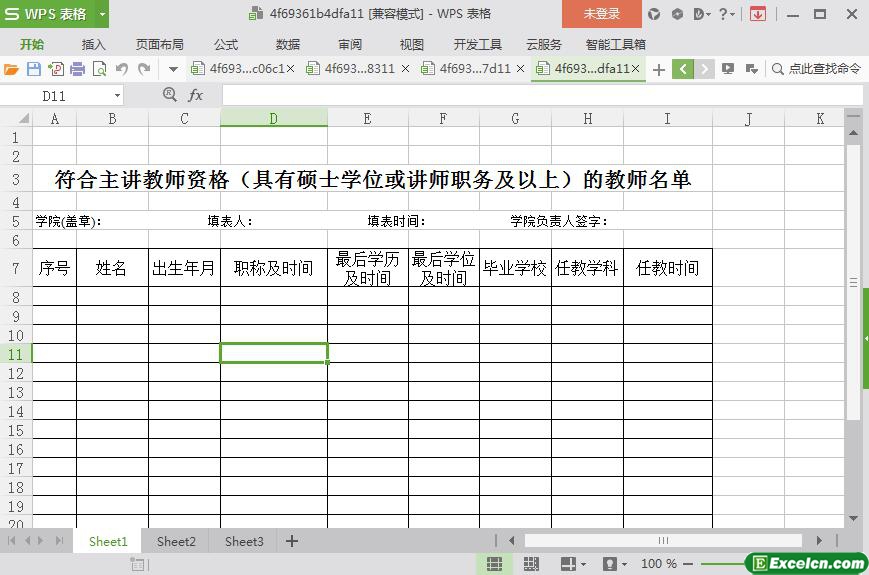Close document tab 4f693...8311
The width and height of the screenshot is (869, 575).
coord(405,69)
